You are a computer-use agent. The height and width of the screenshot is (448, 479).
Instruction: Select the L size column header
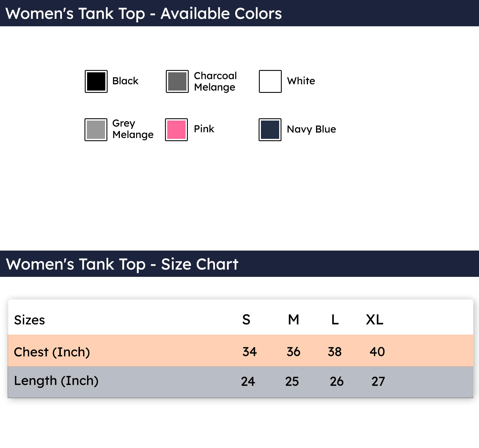click(335, 320)
